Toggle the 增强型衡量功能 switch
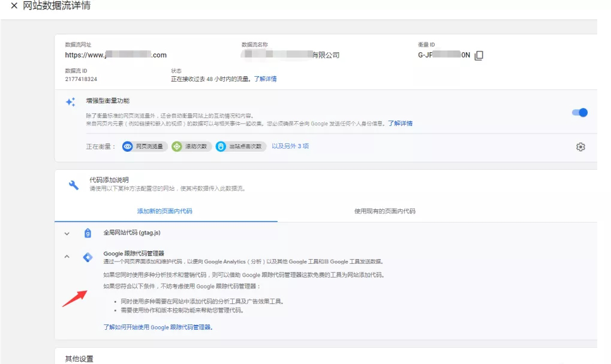 [x=579, y=113]
